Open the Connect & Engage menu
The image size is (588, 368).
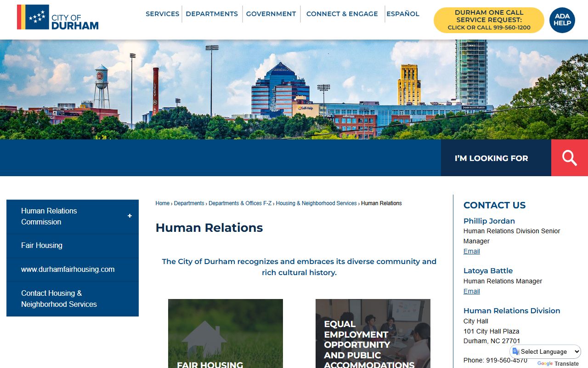click(342, 14)
